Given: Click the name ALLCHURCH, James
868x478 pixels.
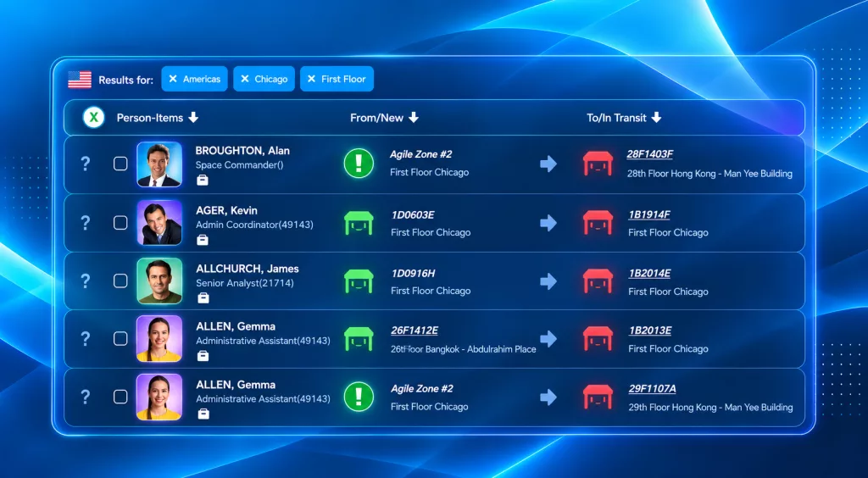Looking at the screenshot, I should (248, 269).
